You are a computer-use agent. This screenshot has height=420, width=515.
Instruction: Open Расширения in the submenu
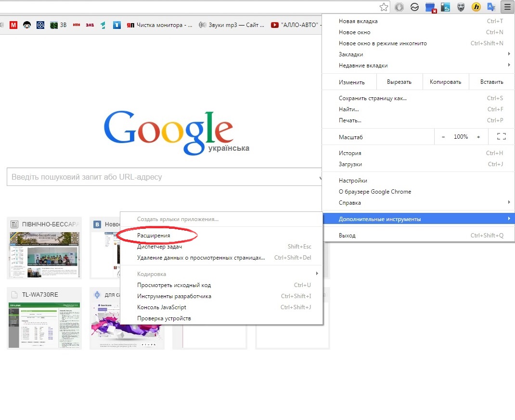click(x=221, y=236)
